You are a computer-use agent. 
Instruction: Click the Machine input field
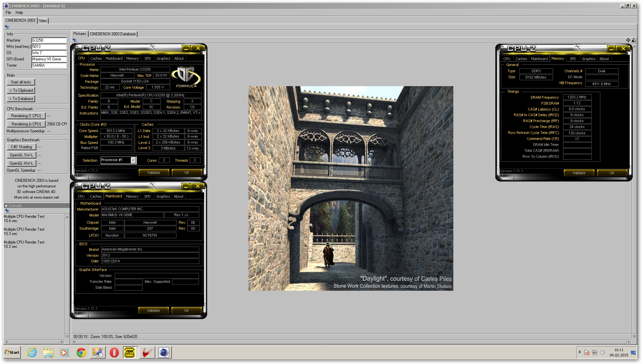tap(49, 40)
